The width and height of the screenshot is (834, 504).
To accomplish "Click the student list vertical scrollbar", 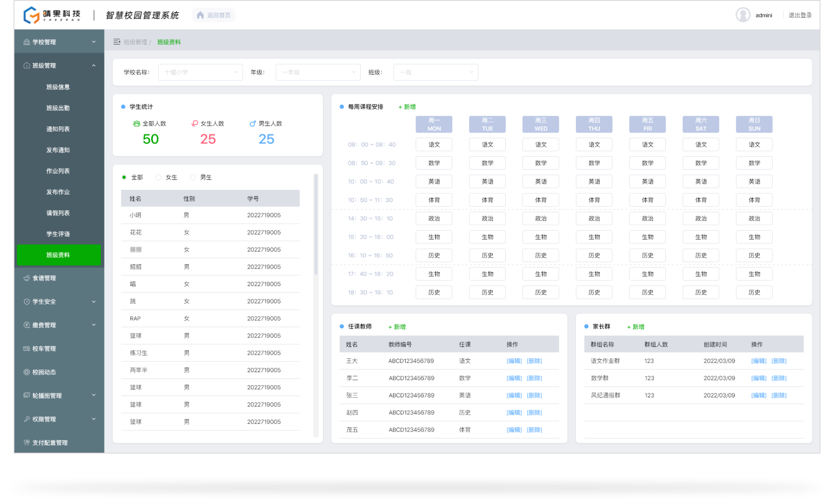I will click(316, 225).
